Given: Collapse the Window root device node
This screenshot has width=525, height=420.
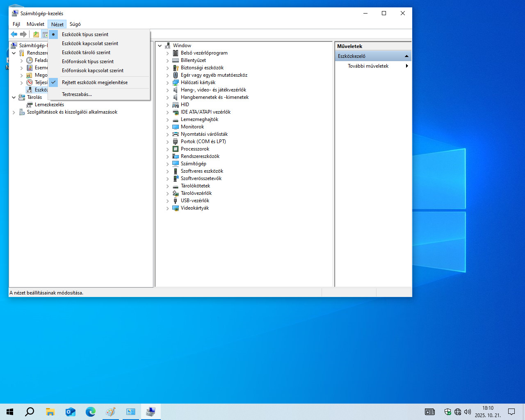Looking at the screenshot, I should point(160,46).
